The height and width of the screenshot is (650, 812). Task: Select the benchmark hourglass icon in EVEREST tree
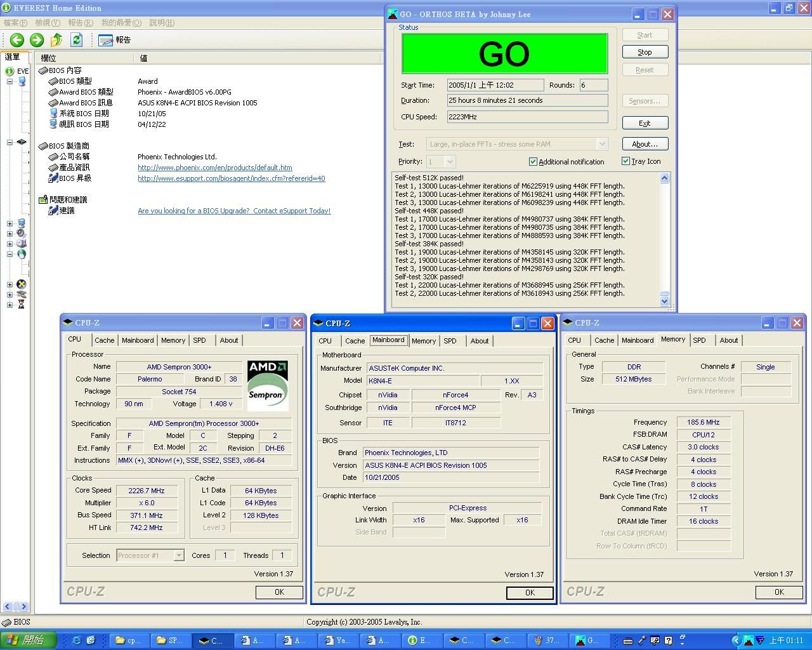(x=22, y=305)
